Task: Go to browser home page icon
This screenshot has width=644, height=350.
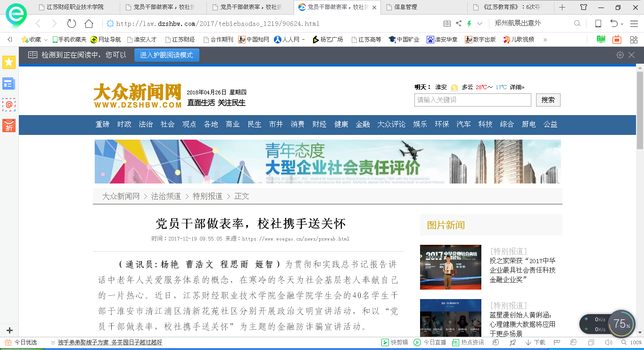Action: (x=89, y=24)
